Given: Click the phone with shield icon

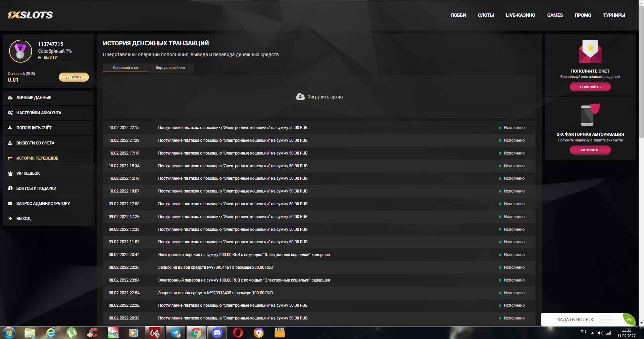Looking at the screenshot, I should [590, 115].
